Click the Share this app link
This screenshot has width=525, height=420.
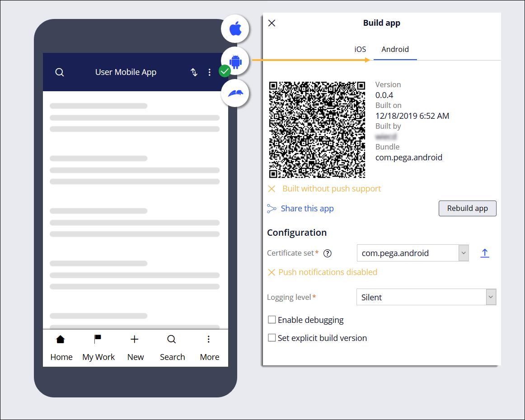pyautogui.click(x=307, y=208)
